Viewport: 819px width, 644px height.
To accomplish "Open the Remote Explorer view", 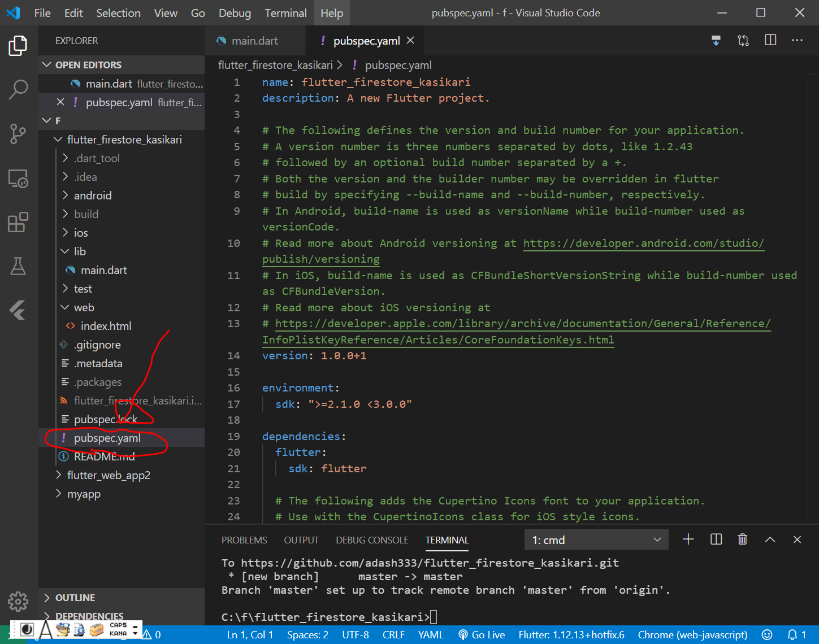I will pyautogui.click(x=18, y=179).
